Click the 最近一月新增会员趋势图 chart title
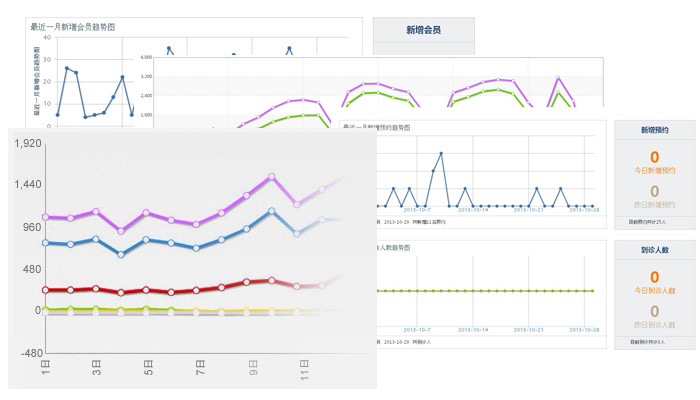The width and height of the screenshot is (700, 400). [71, 27]
